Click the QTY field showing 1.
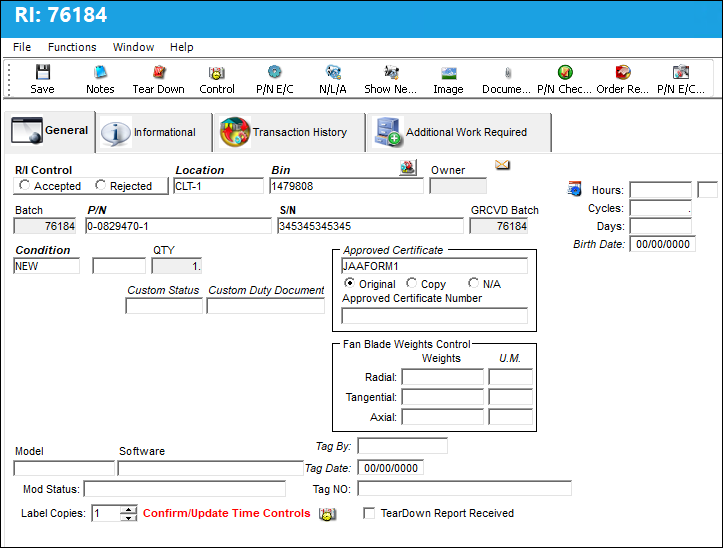The height and width of the screenshot is (548, 723). tap(177, 266)
